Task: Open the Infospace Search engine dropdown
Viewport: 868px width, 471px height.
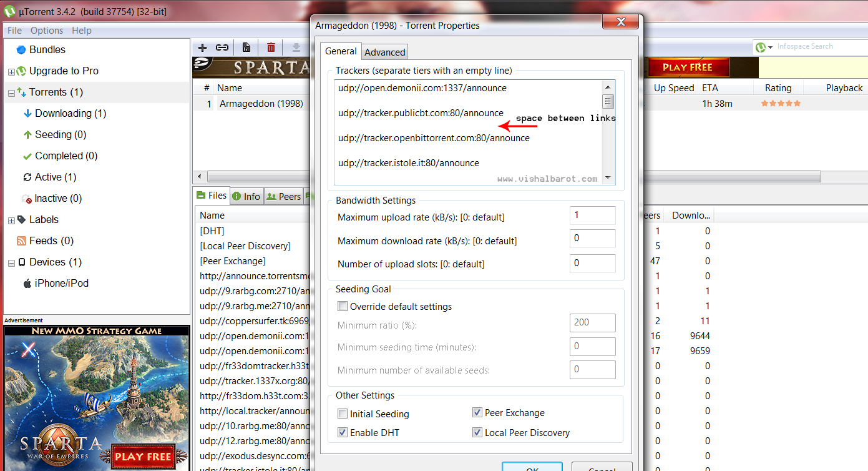Action: click(769, 46)
